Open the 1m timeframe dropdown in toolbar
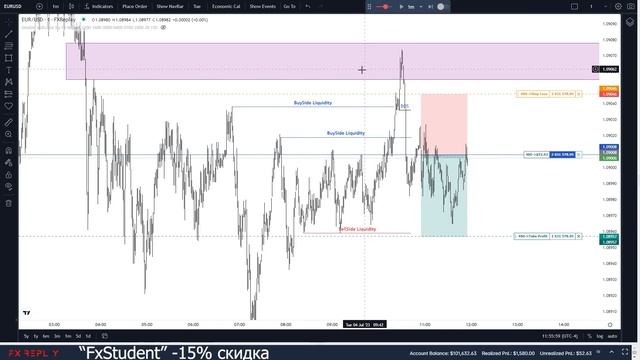 (56, 7)
